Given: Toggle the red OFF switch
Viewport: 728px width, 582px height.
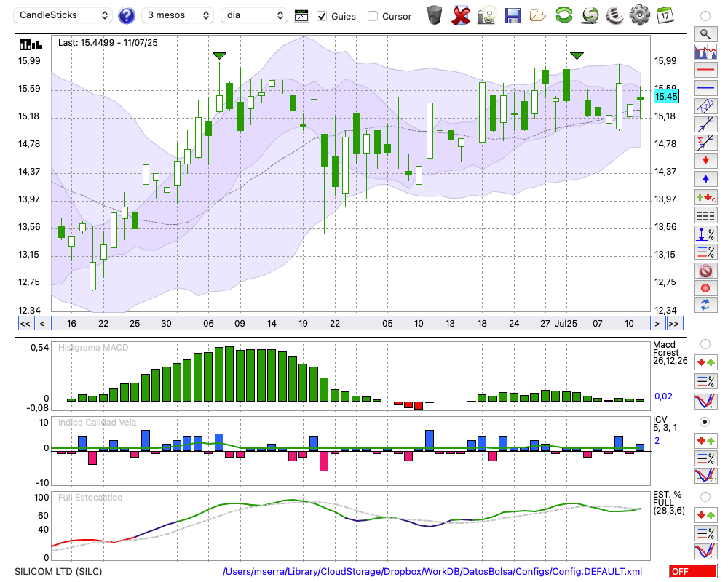Looking at the screenshot, I should [x=693, y=571].
